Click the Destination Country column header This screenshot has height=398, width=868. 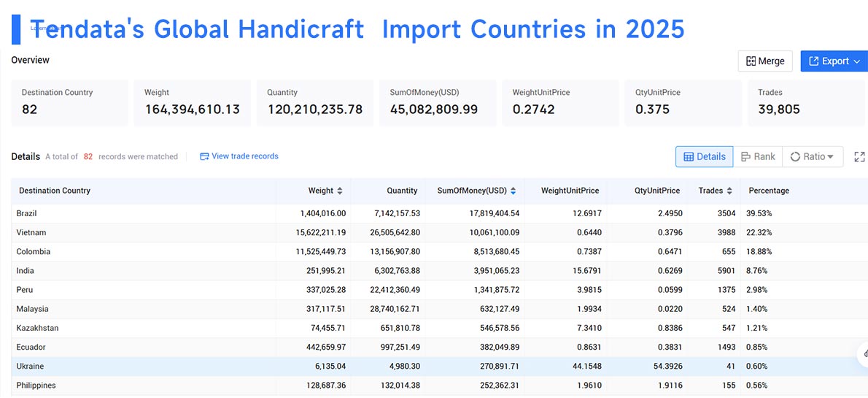coord(55,191)
